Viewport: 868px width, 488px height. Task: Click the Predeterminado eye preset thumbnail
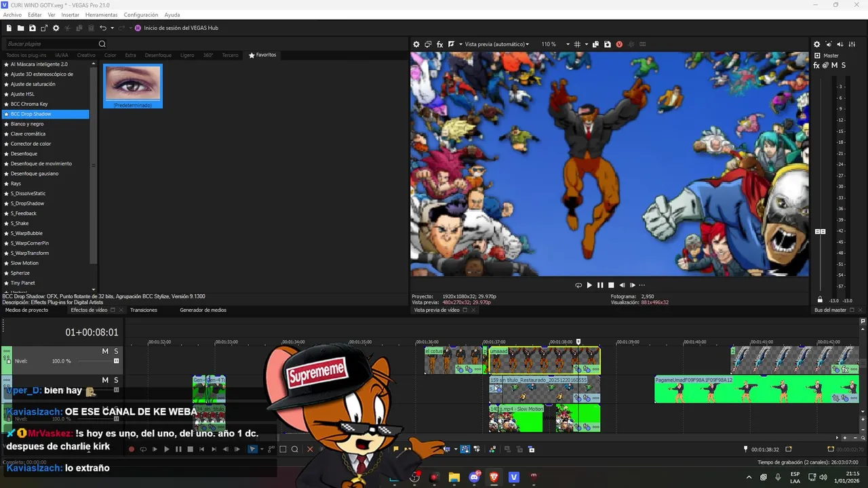click(x=133, y=85)
